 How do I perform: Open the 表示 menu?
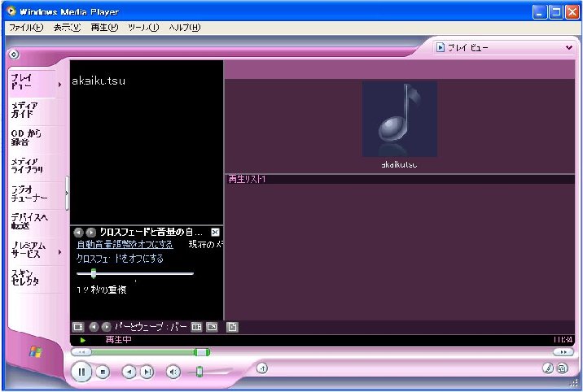pos(68,28)
